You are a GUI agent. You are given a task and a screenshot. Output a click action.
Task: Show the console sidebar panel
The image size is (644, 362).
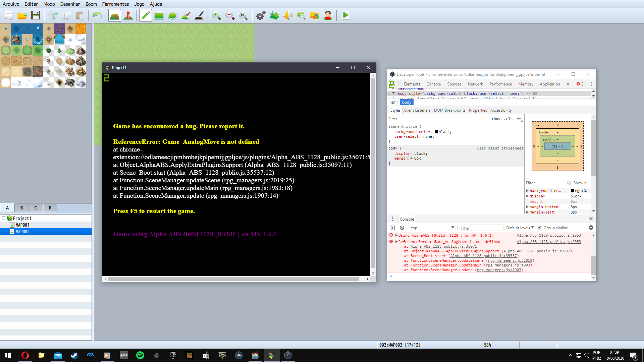click(392, 228)
